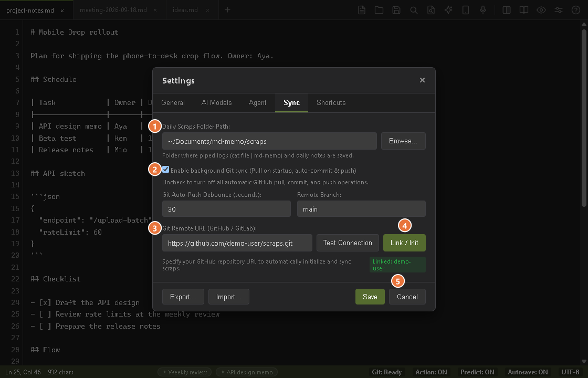
Task: Close the meeting-2026-09-18.md tab
Action: pyautogui.click(x=155, y=10)
